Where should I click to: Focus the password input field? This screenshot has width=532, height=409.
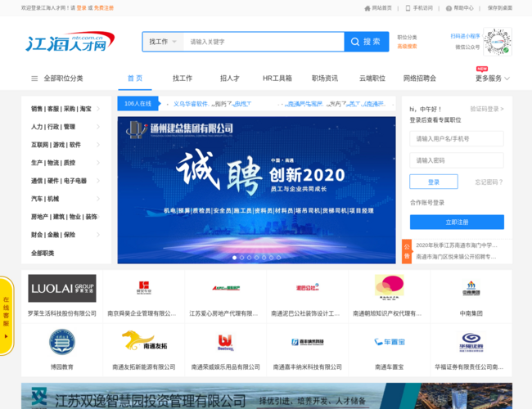point(457,160)
